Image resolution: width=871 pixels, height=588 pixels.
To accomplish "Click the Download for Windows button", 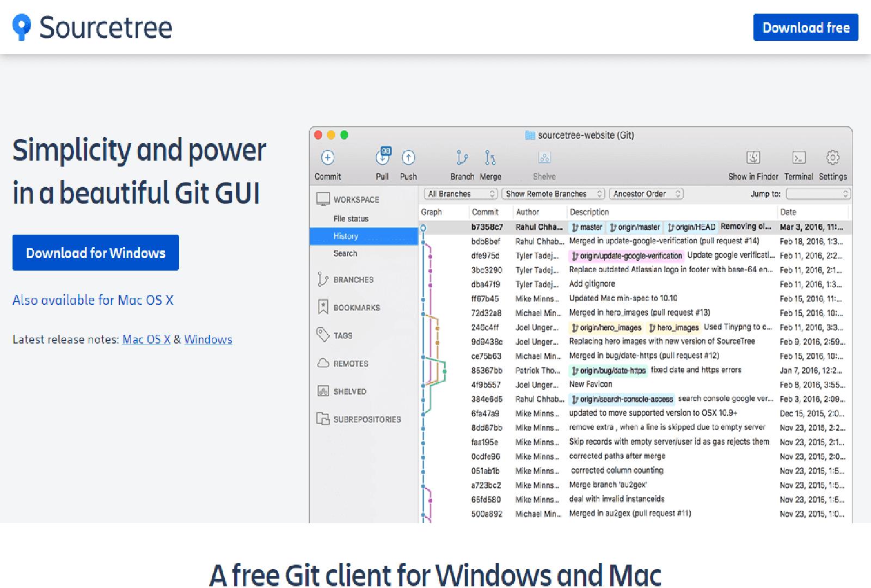I will pyautogui.click(x=95, y=252).
